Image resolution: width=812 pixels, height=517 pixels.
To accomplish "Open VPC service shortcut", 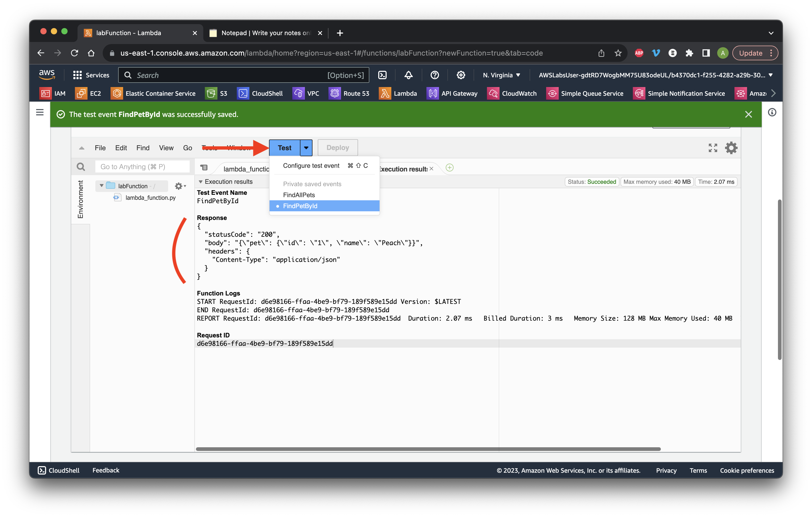I will click(306, 94).
